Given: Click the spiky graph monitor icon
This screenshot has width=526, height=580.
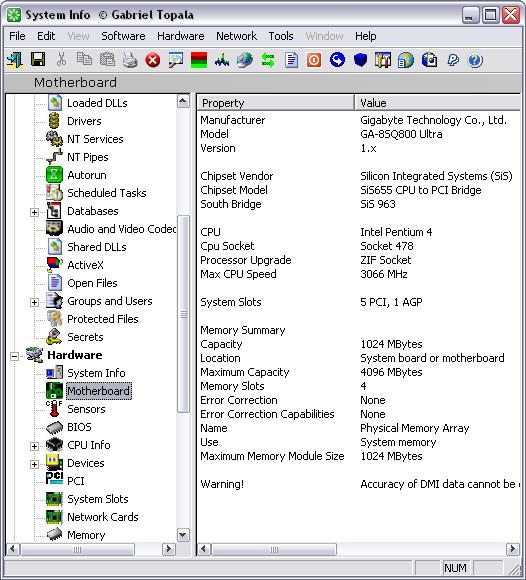Looking at the screenshot, I should coord(222,60).
